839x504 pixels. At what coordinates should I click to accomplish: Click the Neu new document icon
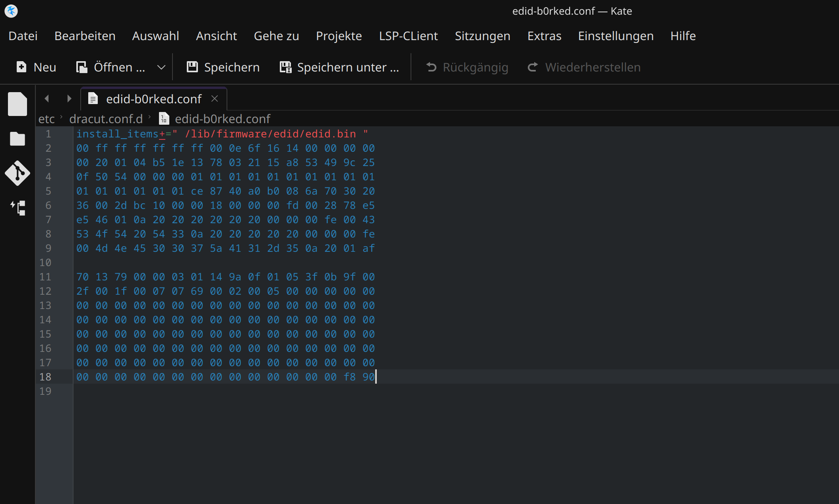[21, 67]
